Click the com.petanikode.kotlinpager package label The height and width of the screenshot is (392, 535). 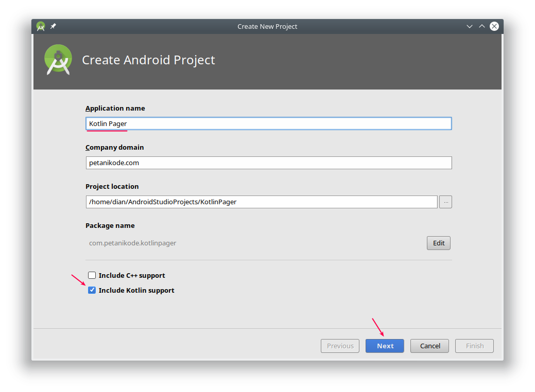pos(132,243)
